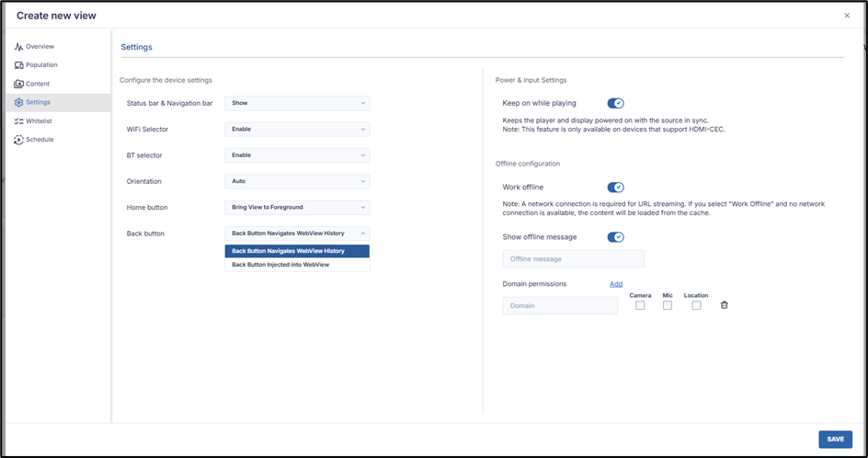Open the Home button dropdown
The image size is (868, 458).
pos(297,208)
